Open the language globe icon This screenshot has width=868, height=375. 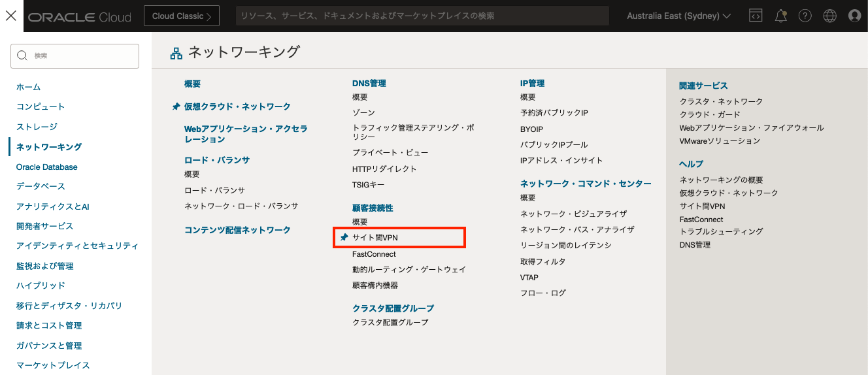pos(830,16)
